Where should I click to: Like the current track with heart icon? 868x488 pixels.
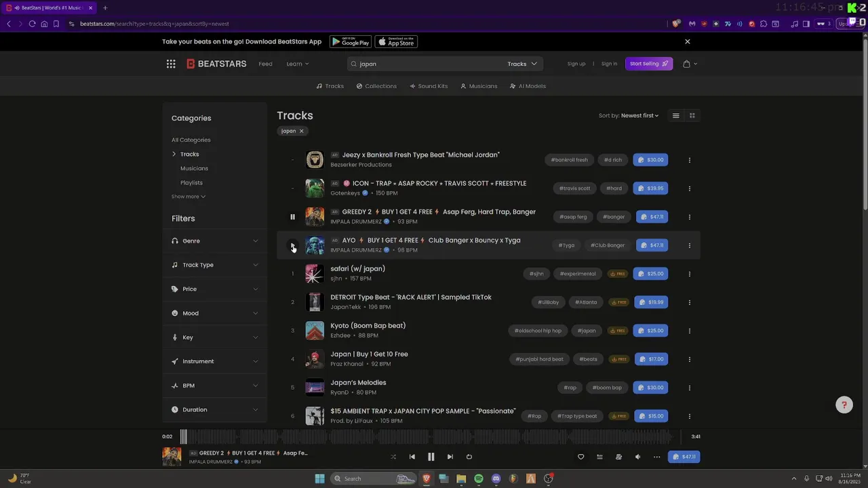pyautogui.click(x=580, y=457)
